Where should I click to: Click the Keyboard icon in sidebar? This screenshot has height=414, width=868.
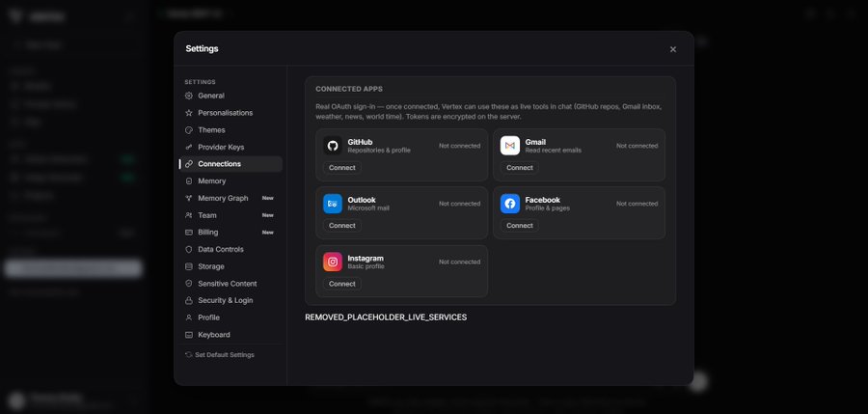(x=189, y=335)
